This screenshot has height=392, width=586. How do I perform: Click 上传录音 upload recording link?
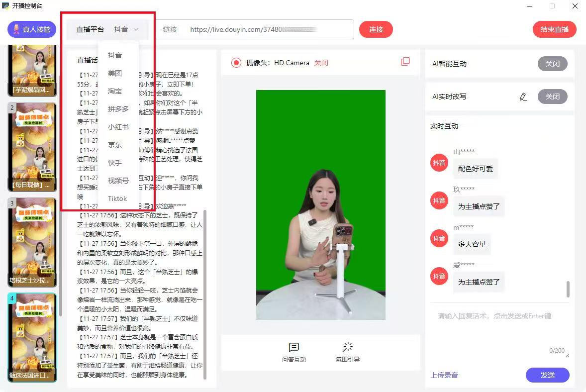[444, 375]
